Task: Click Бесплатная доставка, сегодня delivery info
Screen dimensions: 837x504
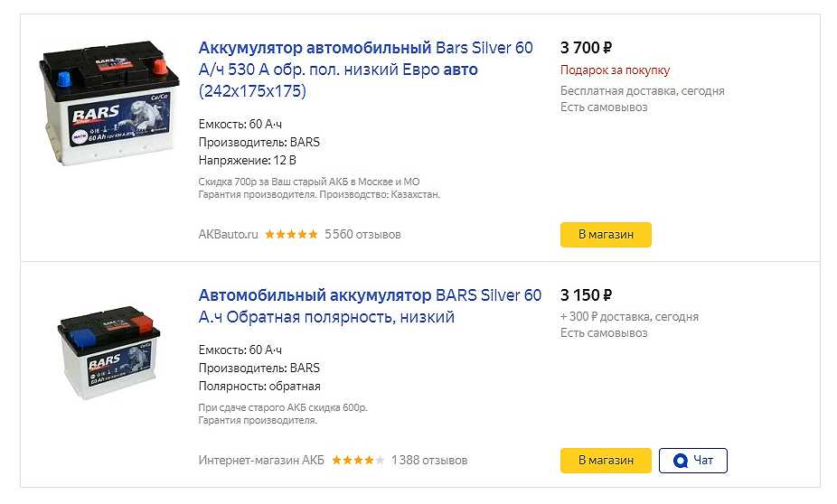Action: tap(642, 91)
